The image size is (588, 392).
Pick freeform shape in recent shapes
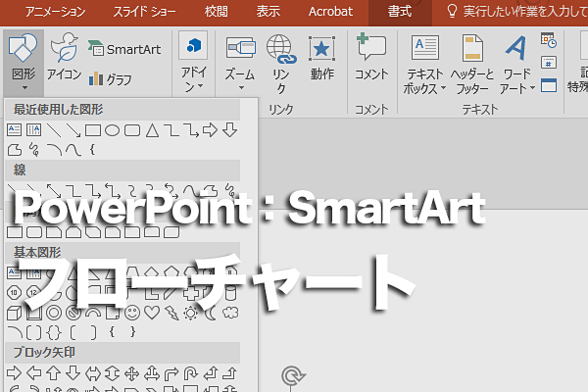15,150
